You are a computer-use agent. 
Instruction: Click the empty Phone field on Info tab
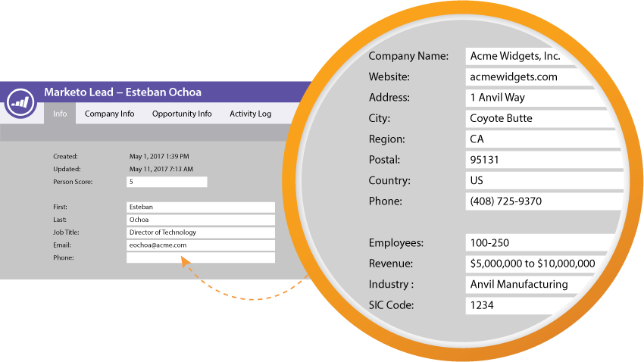(201, 257)
